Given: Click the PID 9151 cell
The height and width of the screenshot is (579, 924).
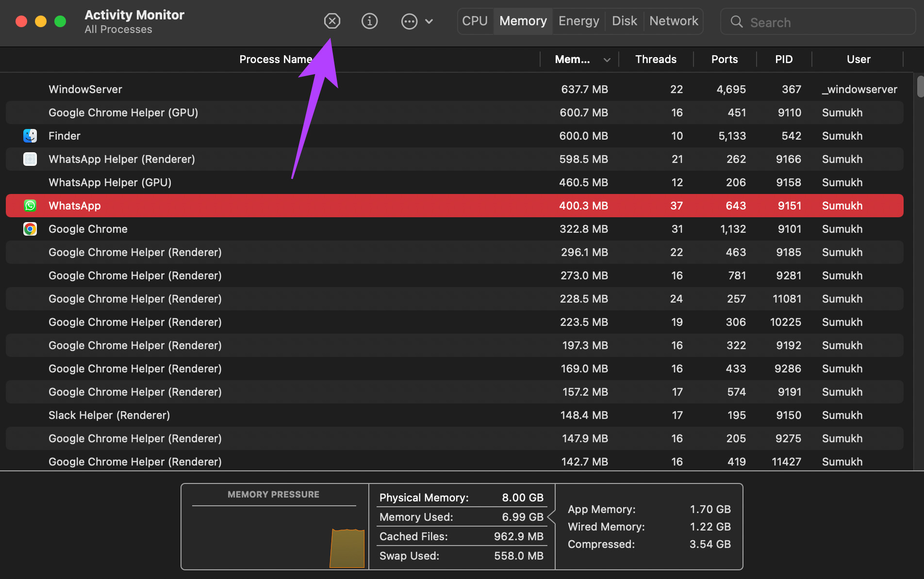Looking at the screenshot, I should pyautogui.click(x=790, y=206).
